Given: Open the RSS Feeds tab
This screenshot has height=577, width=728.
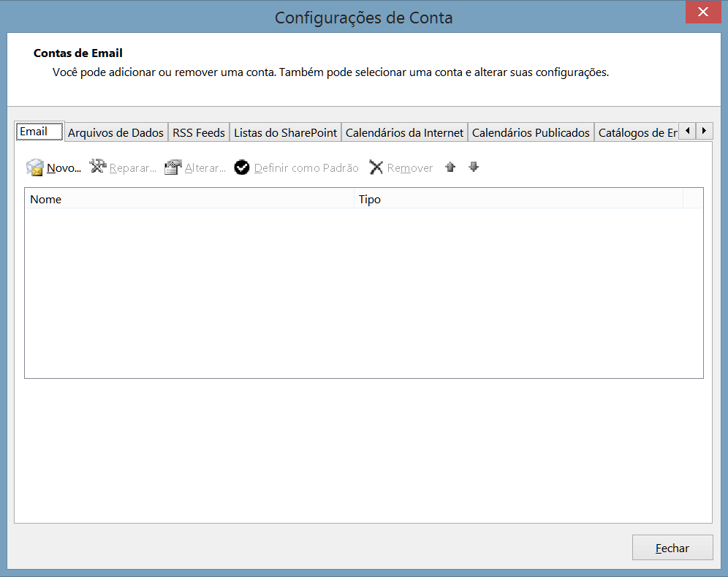Looking at the screenshot, I should coord(198,133).
